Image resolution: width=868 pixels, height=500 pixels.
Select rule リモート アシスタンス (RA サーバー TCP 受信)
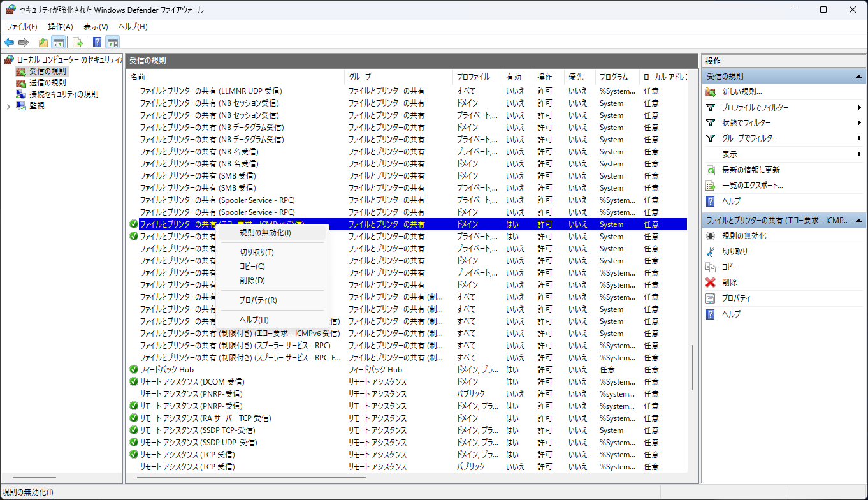pos(407,418)
